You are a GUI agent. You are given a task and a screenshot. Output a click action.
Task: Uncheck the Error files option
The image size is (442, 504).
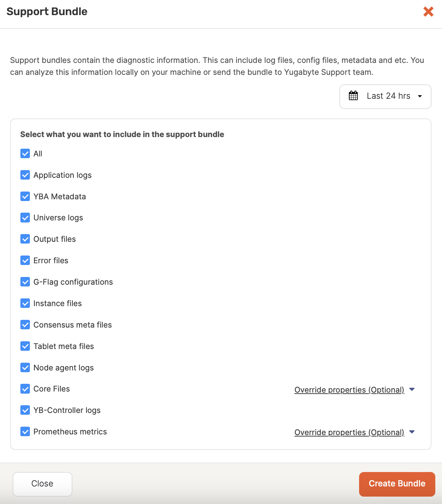click(x=25, y=260)
